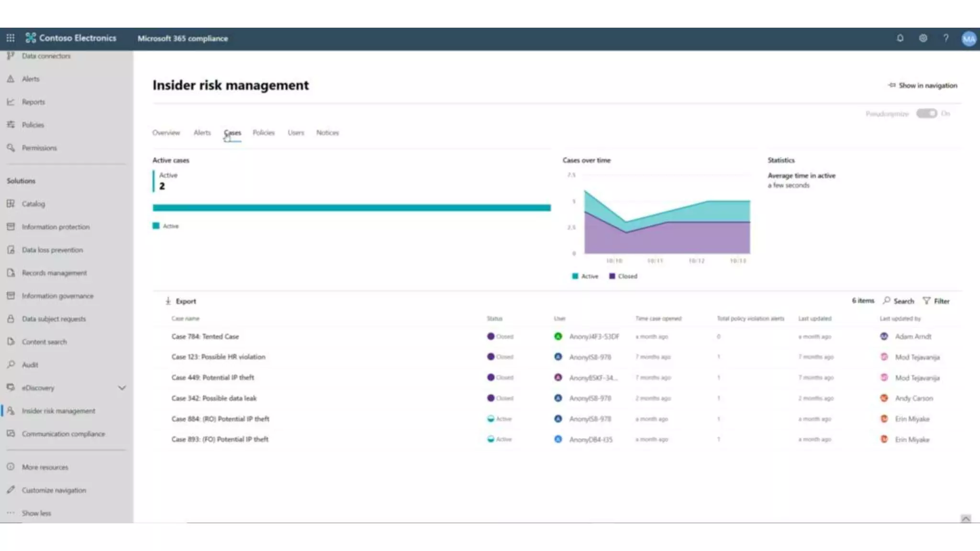The width and height of the screenshot is (980, 551).
Task: Open the settings gear icon
Action: (x=923, y=38)
